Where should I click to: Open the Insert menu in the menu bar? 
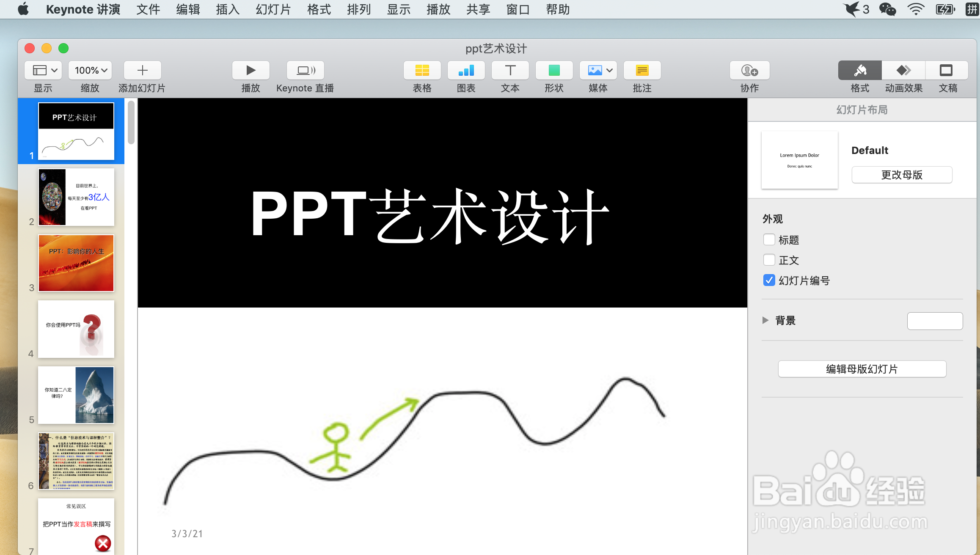(228, 9)
